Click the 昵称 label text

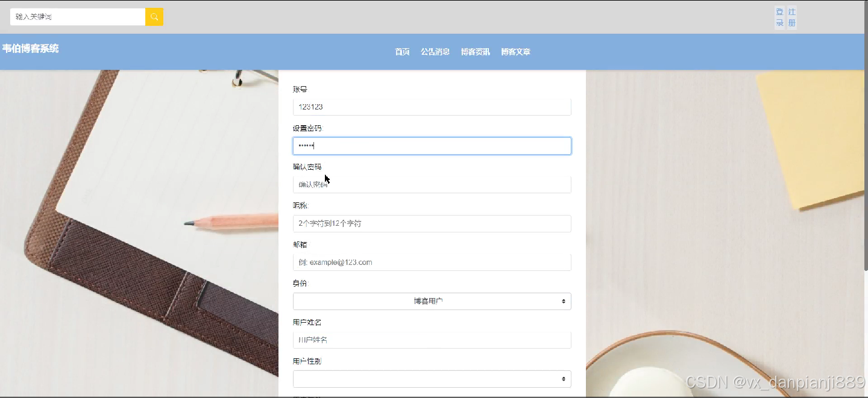300,206
